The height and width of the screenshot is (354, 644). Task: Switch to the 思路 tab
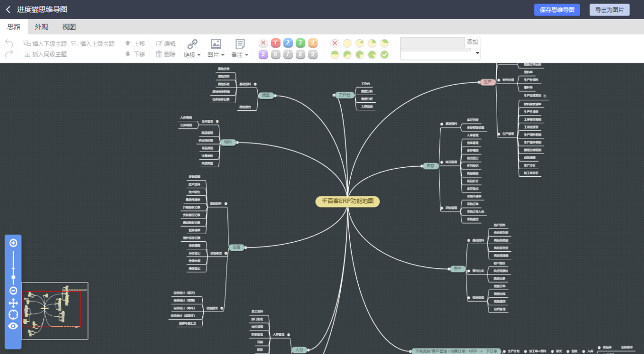tap(14, 27)
